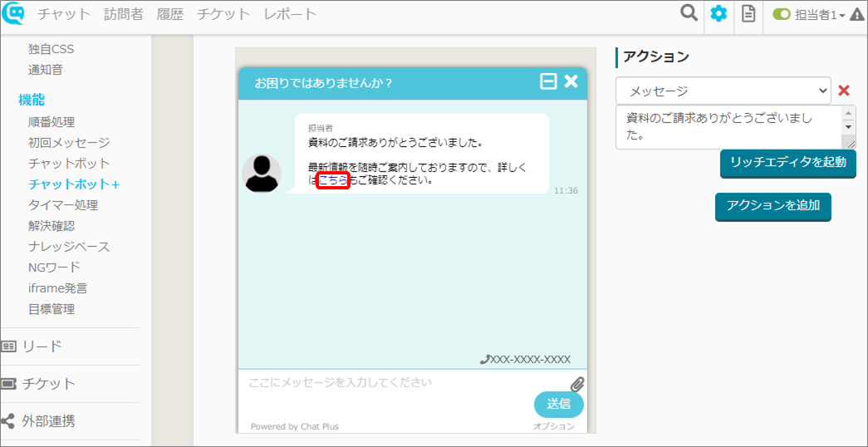Select チャットボット+ in the sidebar
The width and height of the screenshot is (868, 447).
click(74, 184)
